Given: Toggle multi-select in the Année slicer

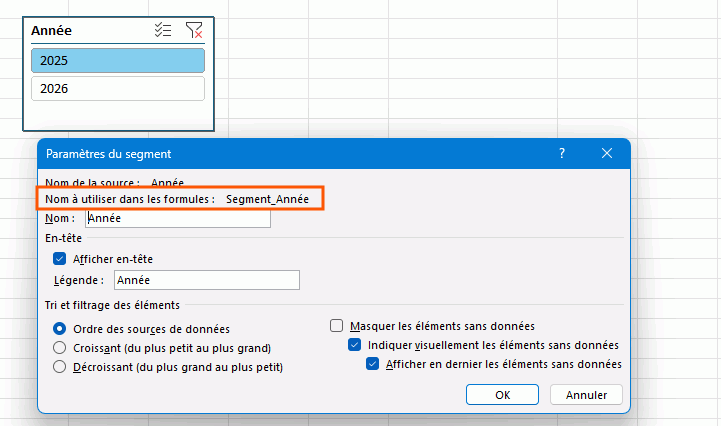Looking at the screenshot, I should point(163,31).
